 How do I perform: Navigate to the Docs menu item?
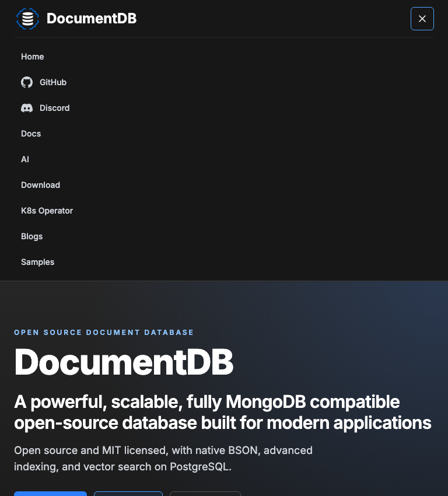coord(31,134)
